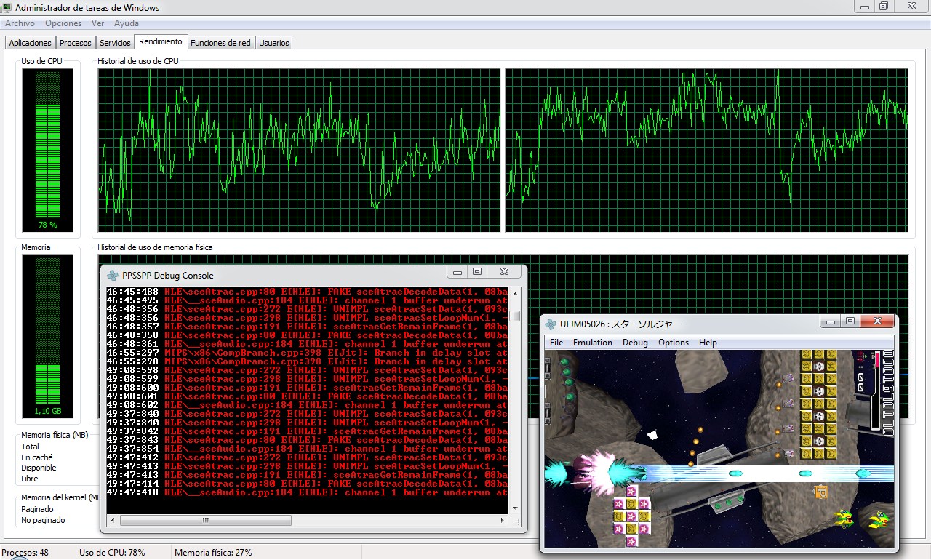
Task: Open the PPSSPP Options menu
Action: 673,343
